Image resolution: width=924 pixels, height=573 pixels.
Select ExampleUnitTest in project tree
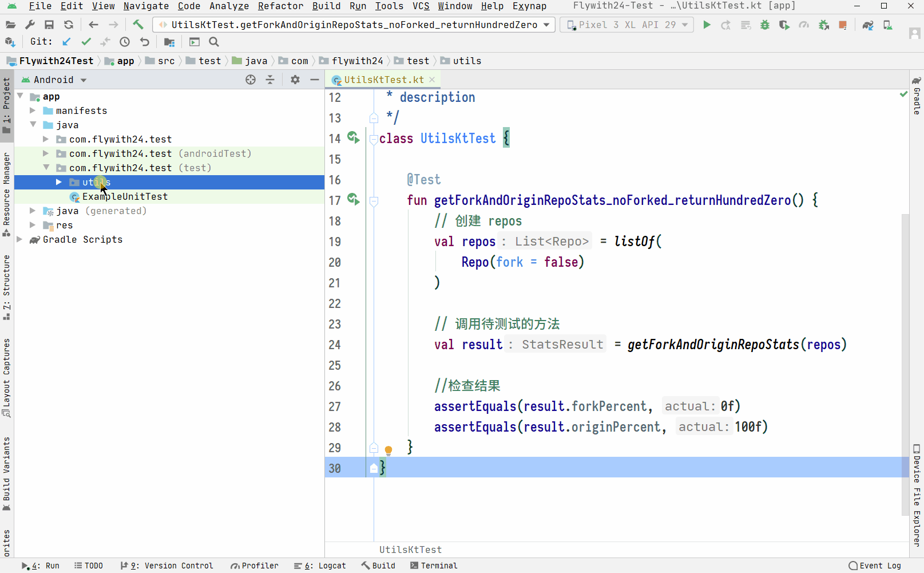coord(125,196)
